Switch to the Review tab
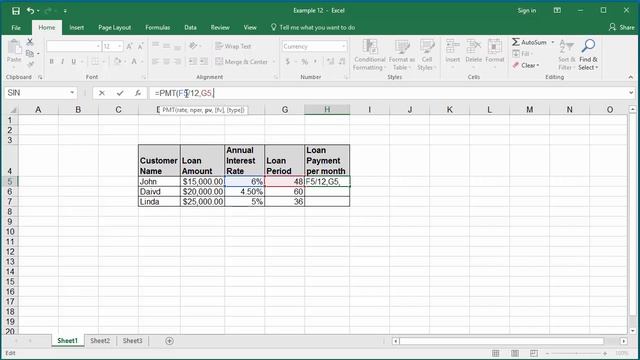 [220, 28]
